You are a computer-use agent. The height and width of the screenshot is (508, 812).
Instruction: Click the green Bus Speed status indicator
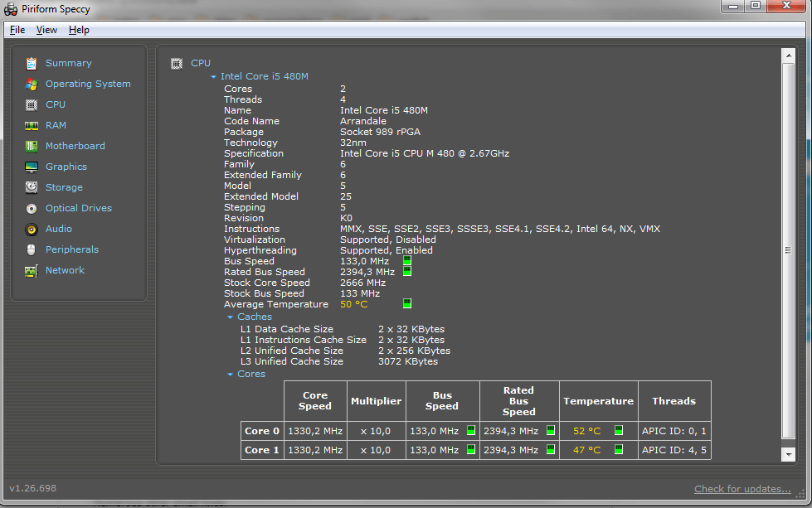406,259
